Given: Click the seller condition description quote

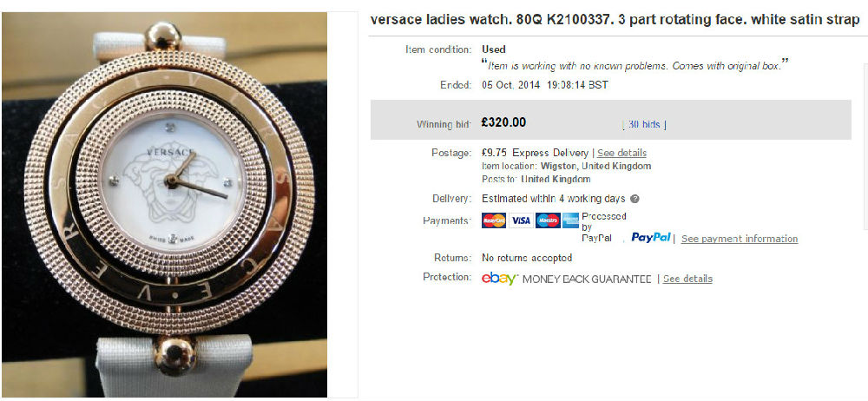Looking at the screenshot, I should (x=635, y=65).
